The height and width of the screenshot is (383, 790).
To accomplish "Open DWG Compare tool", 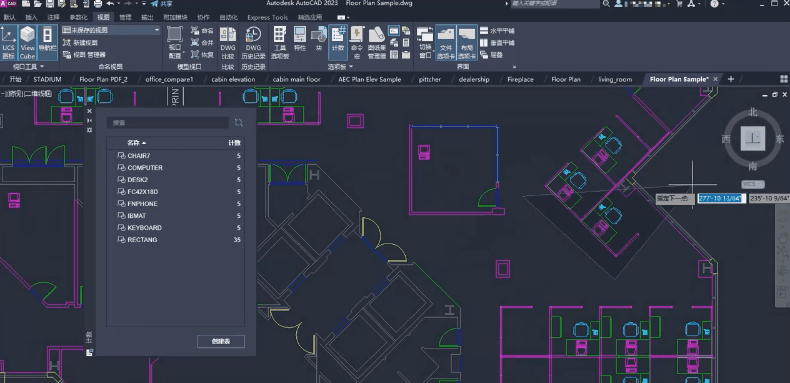I will pos(228,43).
